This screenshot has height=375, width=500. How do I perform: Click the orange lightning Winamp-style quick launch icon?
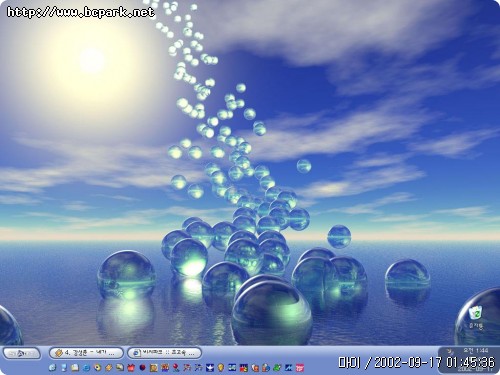point(109,368)
